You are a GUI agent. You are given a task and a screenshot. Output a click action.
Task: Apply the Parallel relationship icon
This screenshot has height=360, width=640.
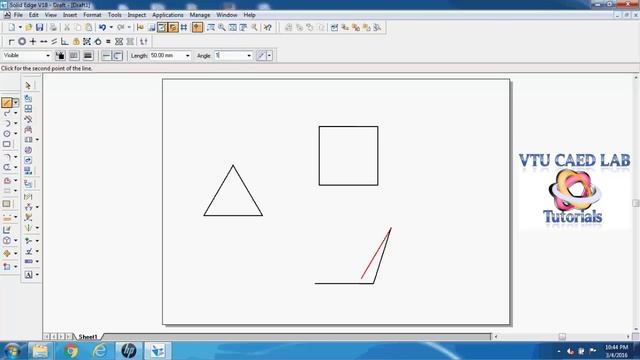[54, 41]
